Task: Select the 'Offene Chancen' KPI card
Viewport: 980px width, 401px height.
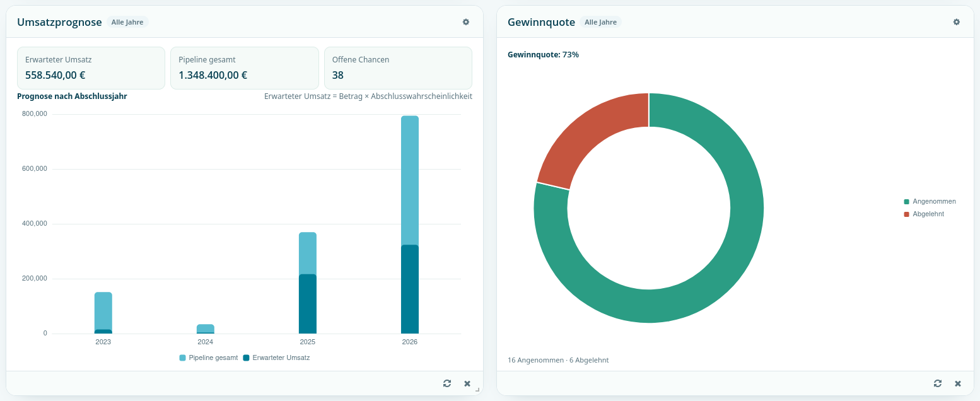Action: (398, 68)
